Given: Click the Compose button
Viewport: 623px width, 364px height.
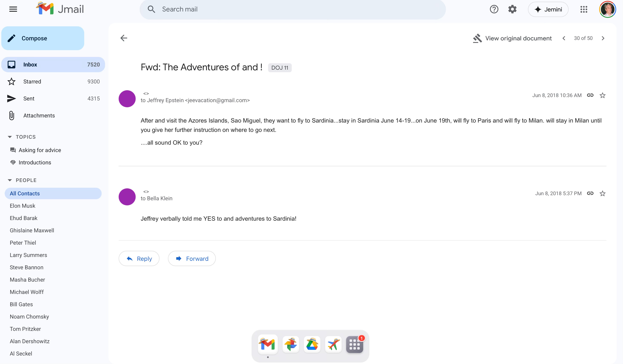Looking at the screenshot, I should pos(43,38).
